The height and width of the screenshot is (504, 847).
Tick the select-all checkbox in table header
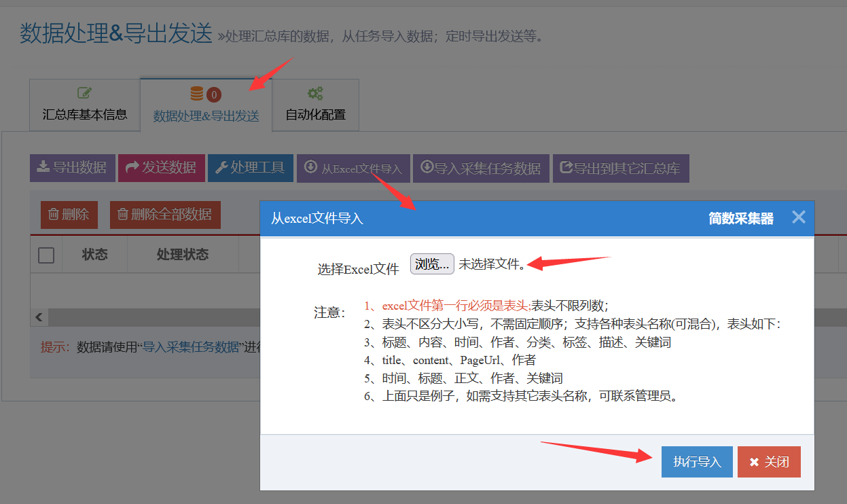coord(46,255)
